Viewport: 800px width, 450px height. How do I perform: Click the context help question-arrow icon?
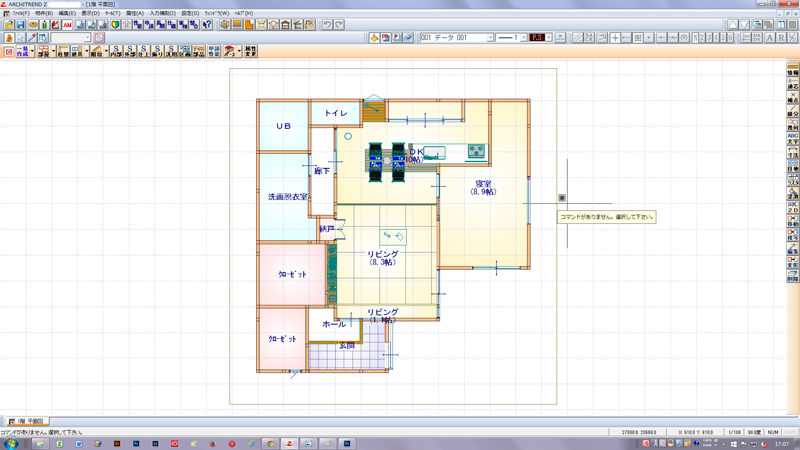pyautogui.click(x=207, y=24)
